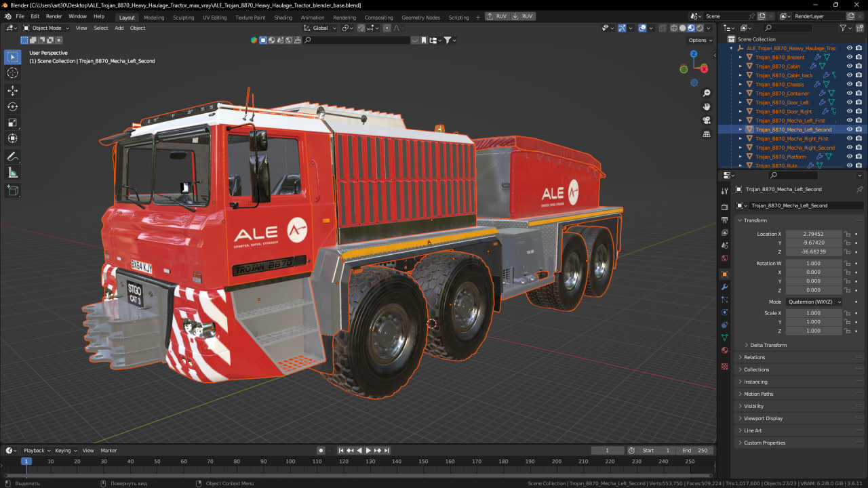
Task: Open the View Layer properties tab
Action: [x=724, y=232]
